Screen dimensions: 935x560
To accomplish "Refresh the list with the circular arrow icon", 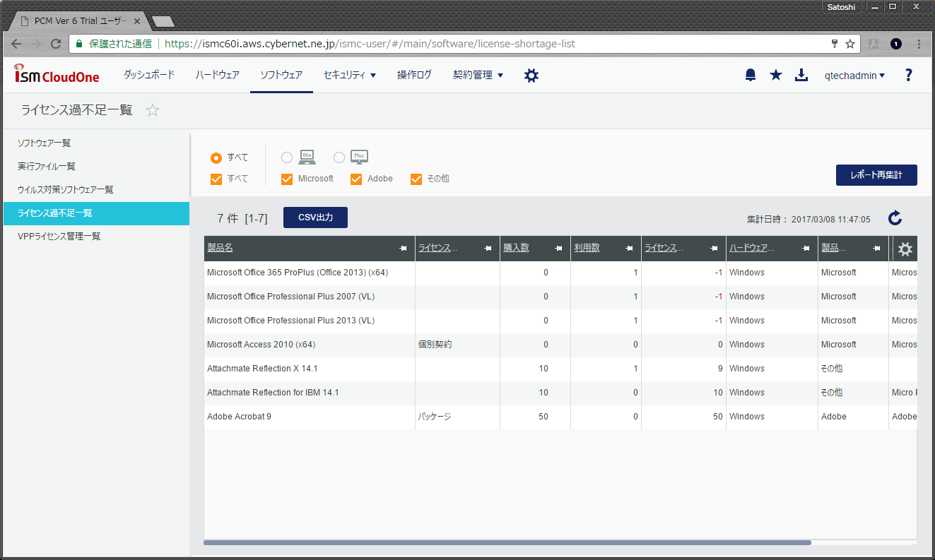I will click(895, 218).
